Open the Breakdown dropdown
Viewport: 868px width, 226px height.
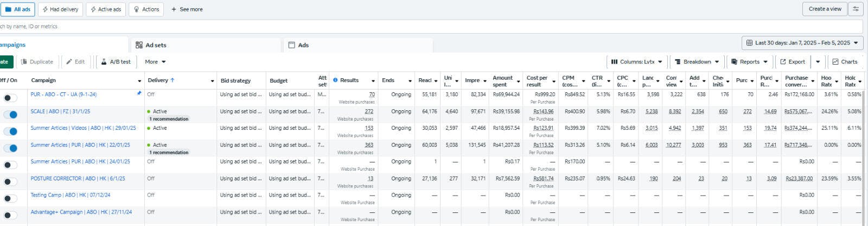coord(697,62)
